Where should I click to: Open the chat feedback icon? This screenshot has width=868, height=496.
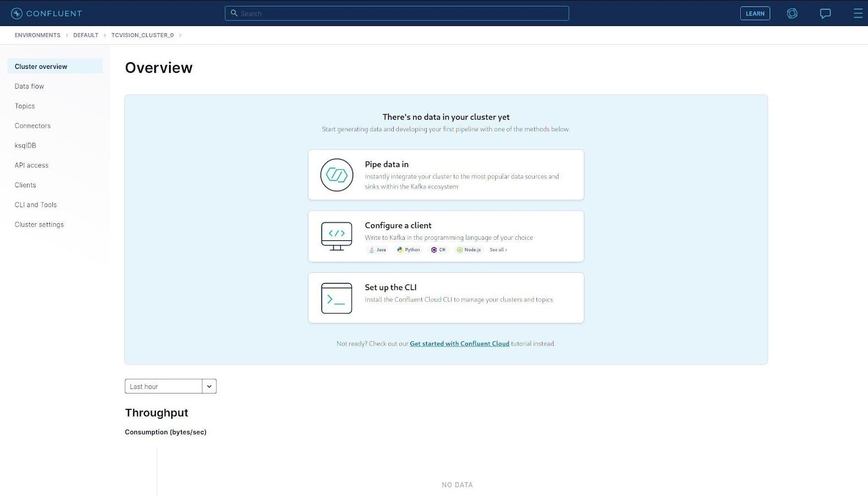tap(825, 14)
